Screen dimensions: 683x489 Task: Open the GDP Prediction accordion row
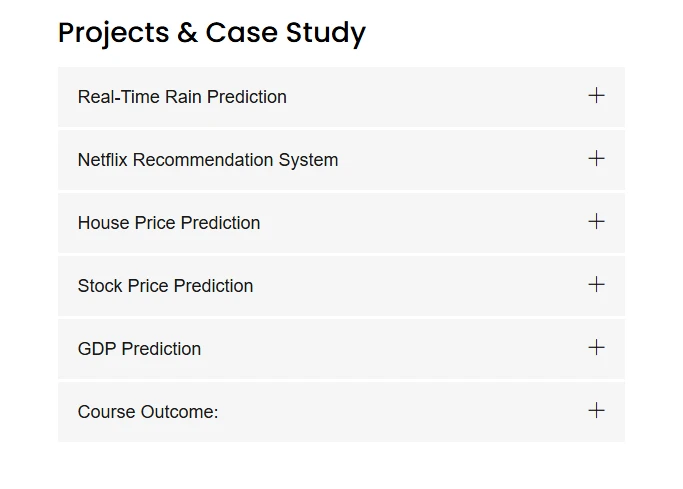point(341,349)
